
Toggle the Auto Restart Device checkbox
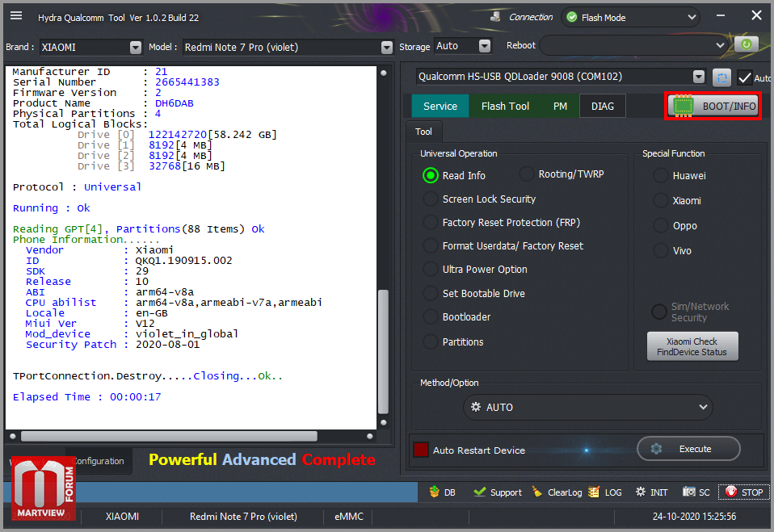point(421,450)
